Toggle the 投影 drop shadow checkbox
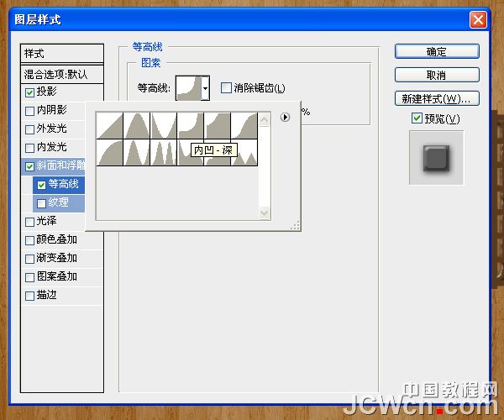Image resolution: width=504 pixels, height=420 pixels. [29, 93]
